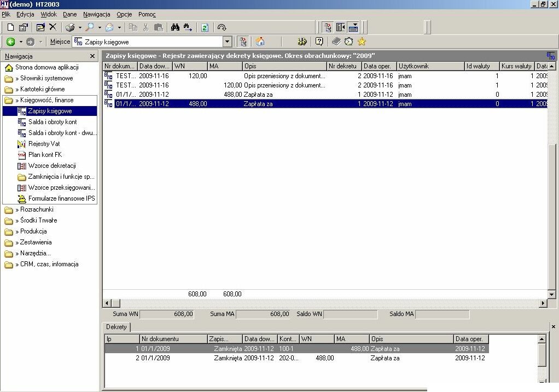Toggle navigation tree panel icon in top toolbar
The height and width of the screenshot is (392, 559).
[328, 27]
